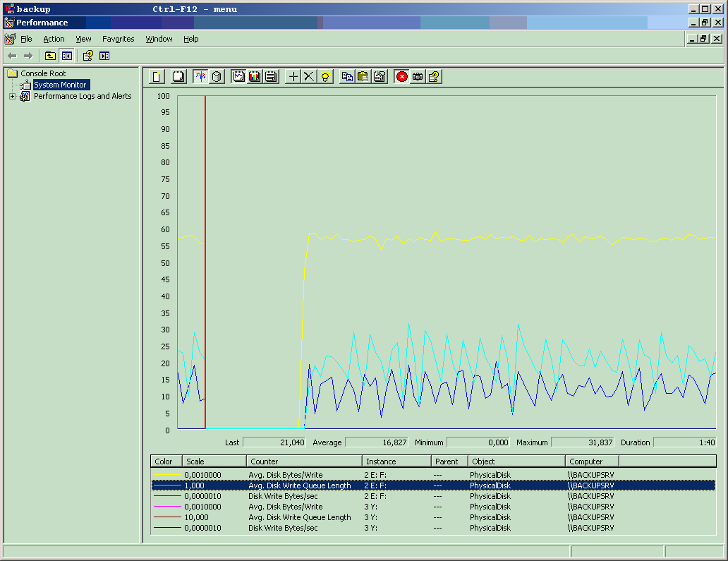The height and width of the screenshot is (561, 728).
Task: Click the Add counter plus icon
Action: click(x=293, y=76)
